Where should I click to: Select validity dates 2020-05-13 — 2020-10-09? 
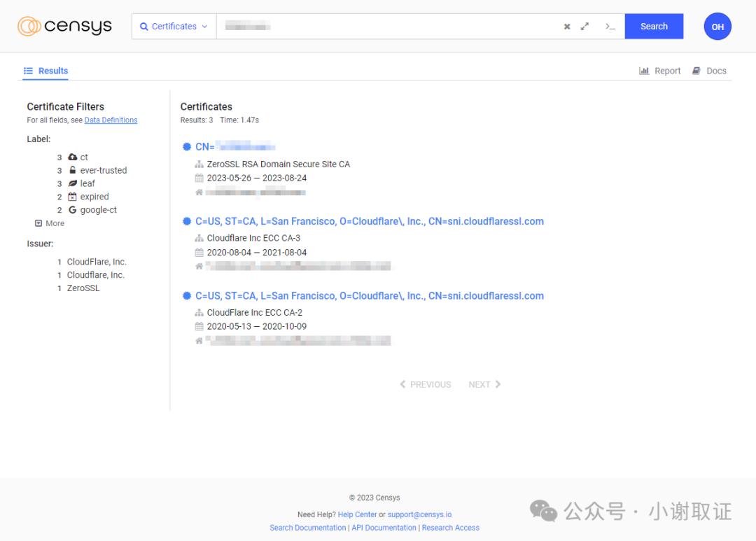point(256,326)
